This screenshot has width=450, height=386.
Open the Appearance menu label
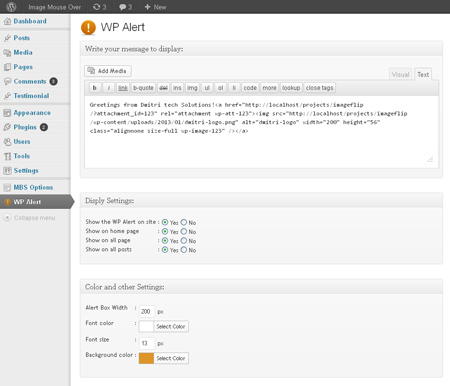[x=32, y=113]
